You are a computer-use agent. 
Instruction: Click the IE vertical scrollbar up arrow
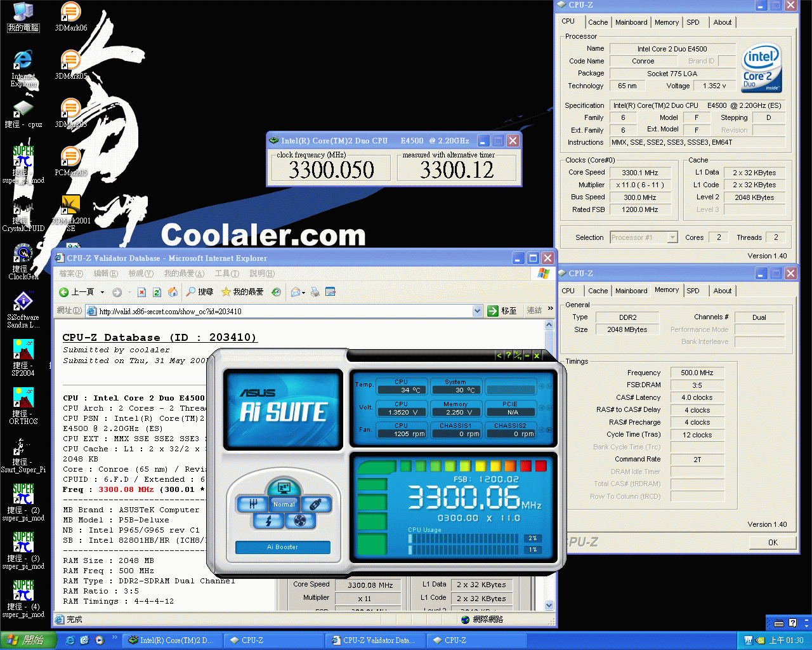549,324
